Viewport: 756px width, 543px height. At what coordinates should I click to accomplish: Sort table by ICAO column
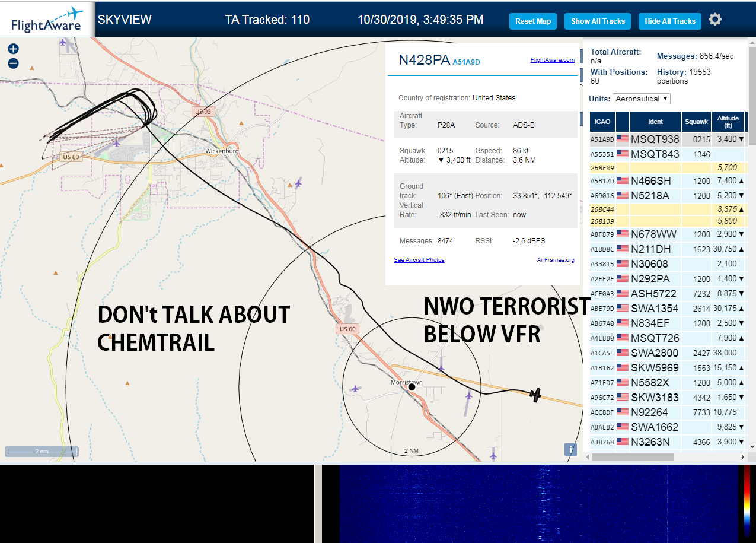click(x=602, y=122)
